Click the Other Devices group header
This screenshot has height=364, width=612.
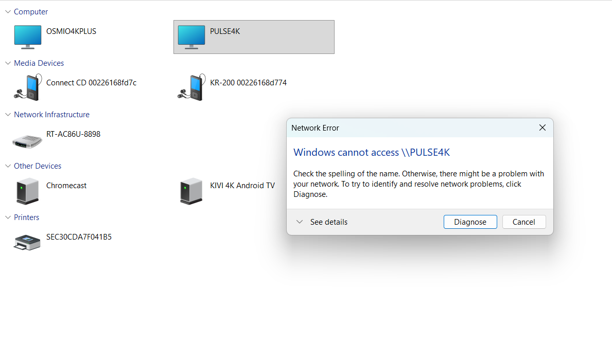pyautogui.click(x=38, y=166)
